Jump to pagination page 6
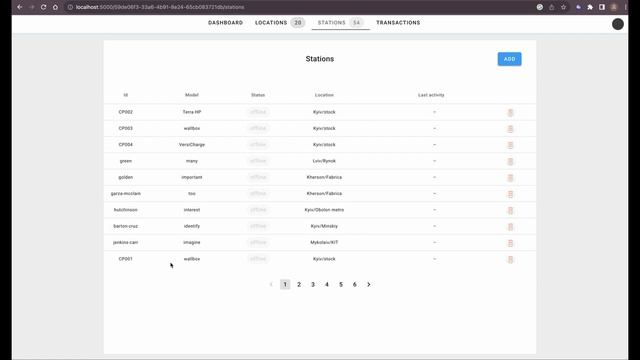The height and width of the screenshot is (360, 640). (355, 284)
